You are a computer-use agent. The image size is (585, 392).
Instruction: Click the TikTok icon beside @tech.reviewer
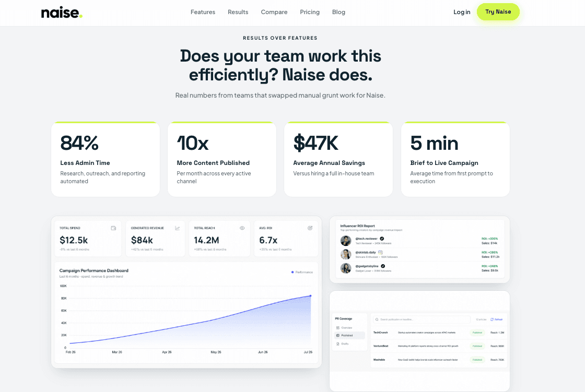click(x=382, y=239)
